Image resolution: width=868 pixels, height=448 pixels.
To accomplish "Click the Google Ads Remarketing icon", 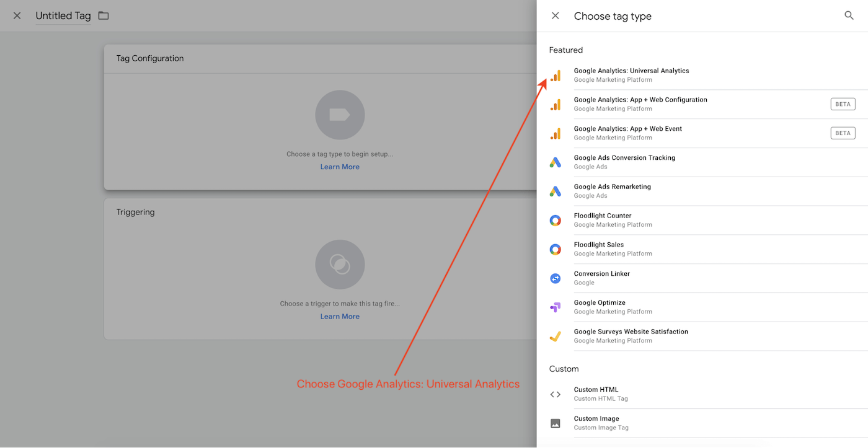I will pos(556,191).
